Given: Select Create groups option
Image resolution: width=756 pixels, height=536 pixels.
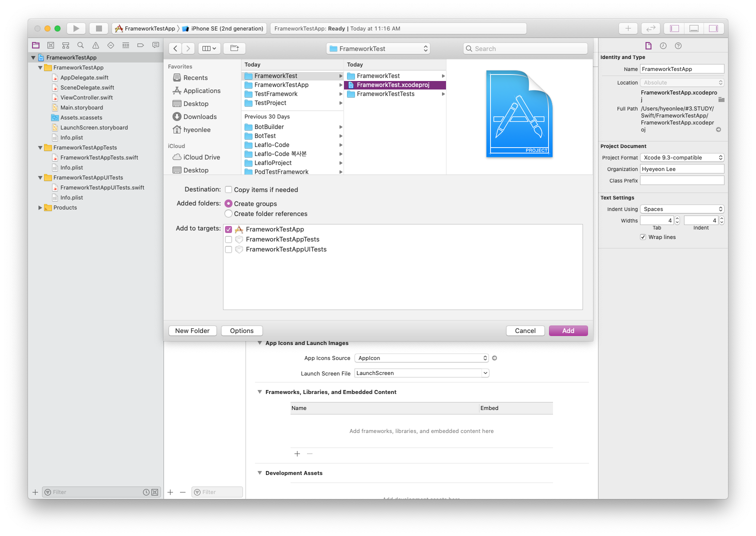Looking at the screenshot, I should point(228,203).
